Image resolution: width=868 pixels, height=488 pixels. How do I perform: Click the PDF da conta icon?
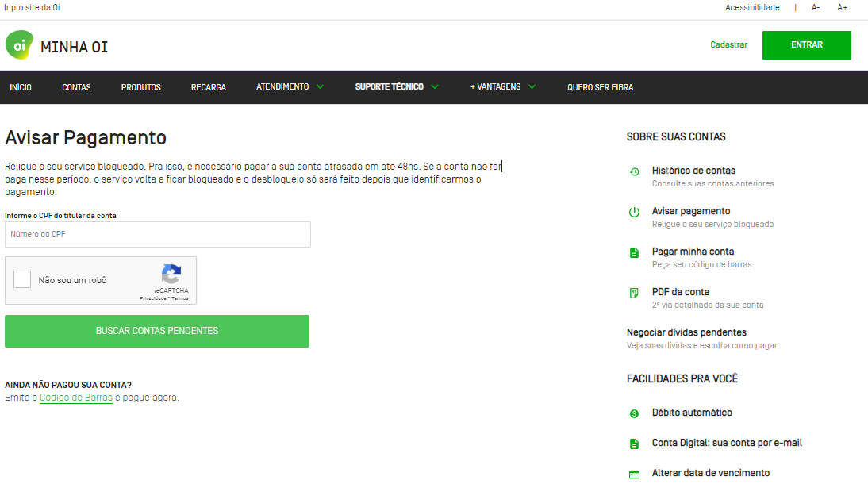[634, 293]
